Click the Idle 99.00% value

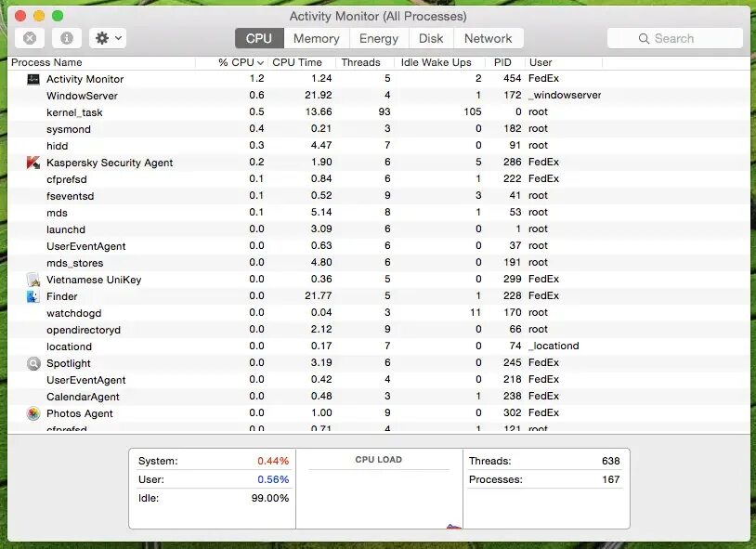[x=270, y=498]
